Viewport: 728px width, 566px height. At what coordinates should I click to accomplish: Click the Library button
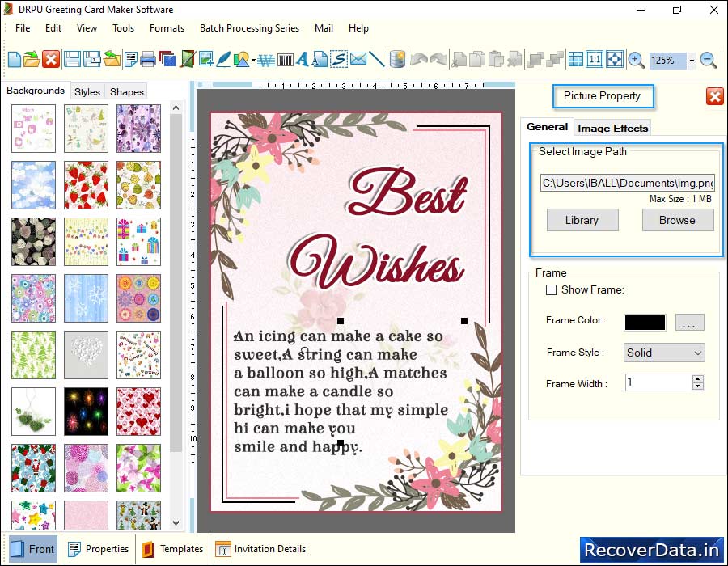click(582, 220)
